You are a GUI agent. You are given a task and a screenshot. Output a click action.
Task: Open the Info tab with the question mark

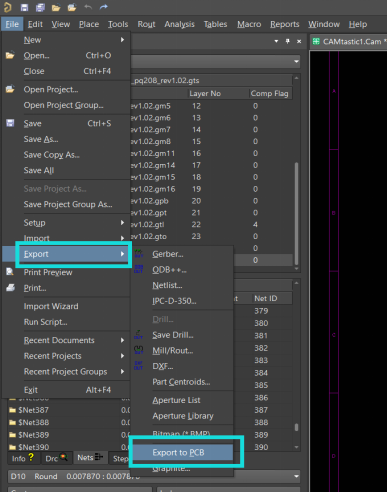coord(23,458)
